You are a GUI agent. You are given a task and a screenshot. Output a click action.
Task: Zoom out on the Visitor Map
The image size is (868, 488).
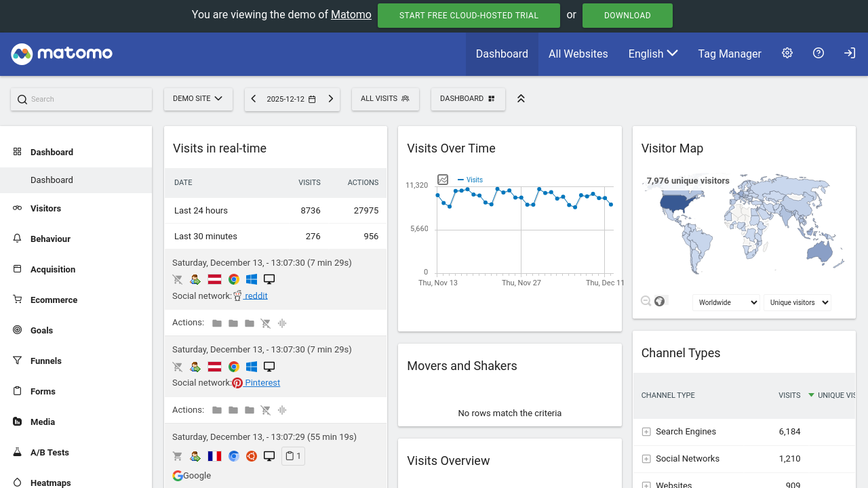[645, 300]
